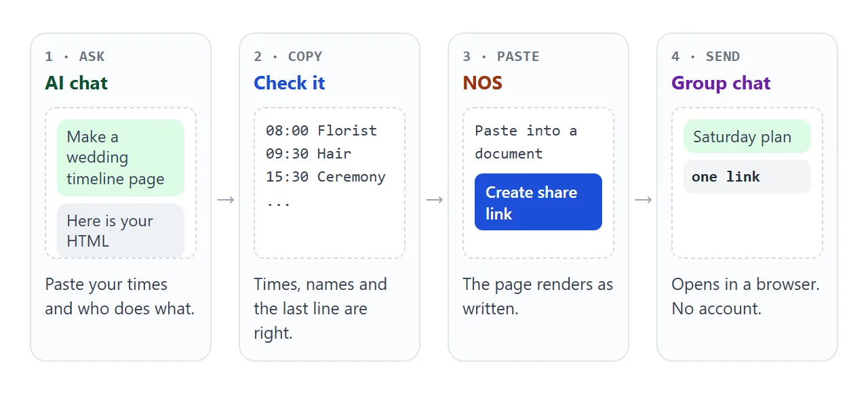Click the ellipsis line under Ceremony
868x397 pixels.
(x=278, y=201)
